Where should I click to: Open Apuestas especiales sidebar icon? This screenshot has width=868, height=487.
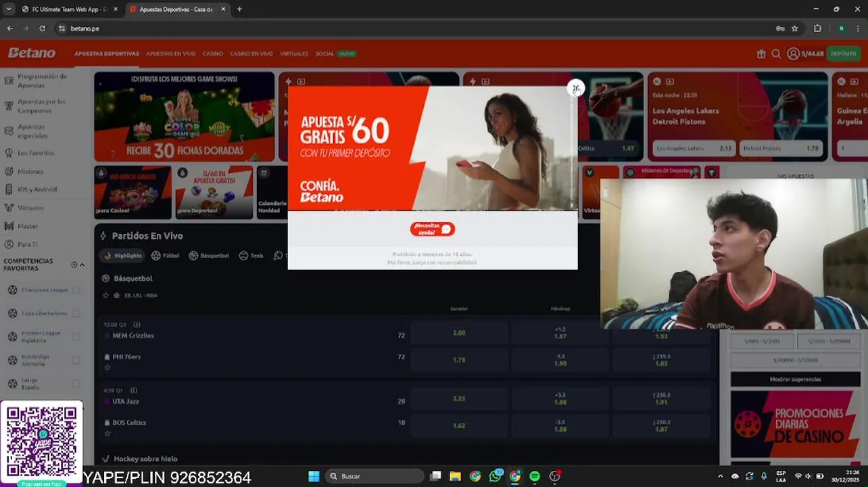[x=9, y=131]
